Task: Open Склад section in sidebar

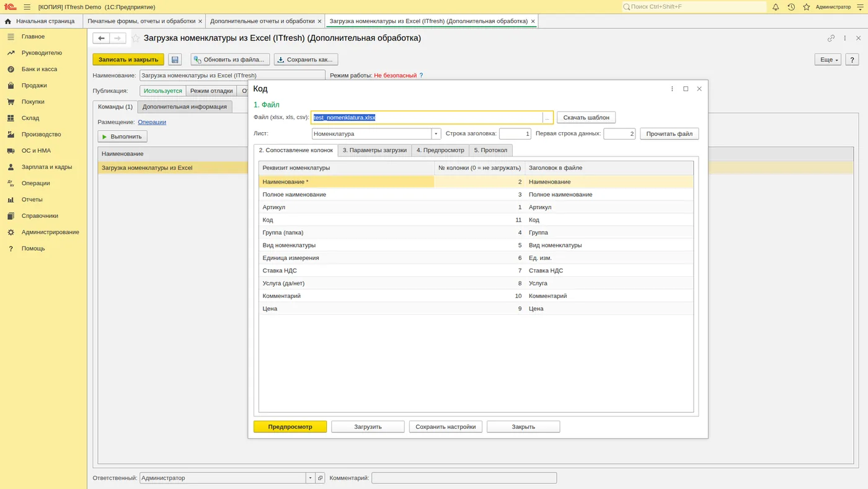Action: pos(30,118)
